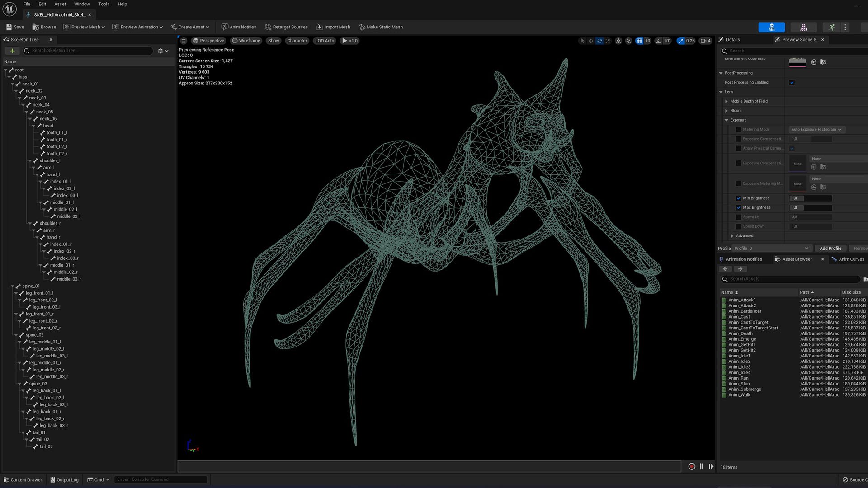Click the Browse toolbar button
Screen dimensions: 868x488
coord(44,27)
